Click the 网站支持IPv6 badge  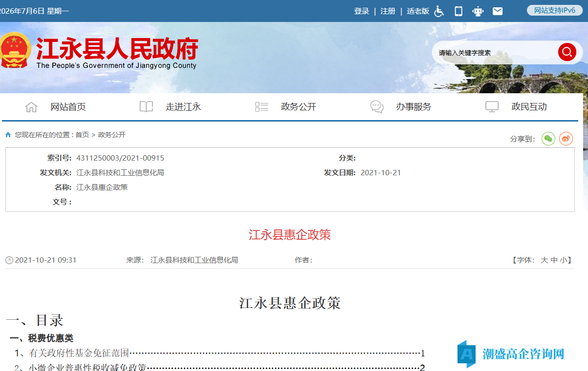pyautogui.click(x=555, y=10)
